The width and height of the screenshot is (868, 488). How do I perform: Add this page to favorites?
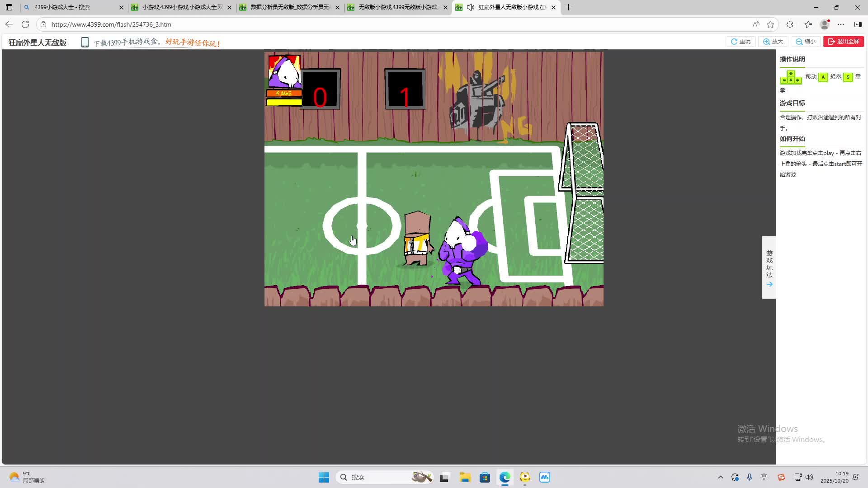pos(770,24)
